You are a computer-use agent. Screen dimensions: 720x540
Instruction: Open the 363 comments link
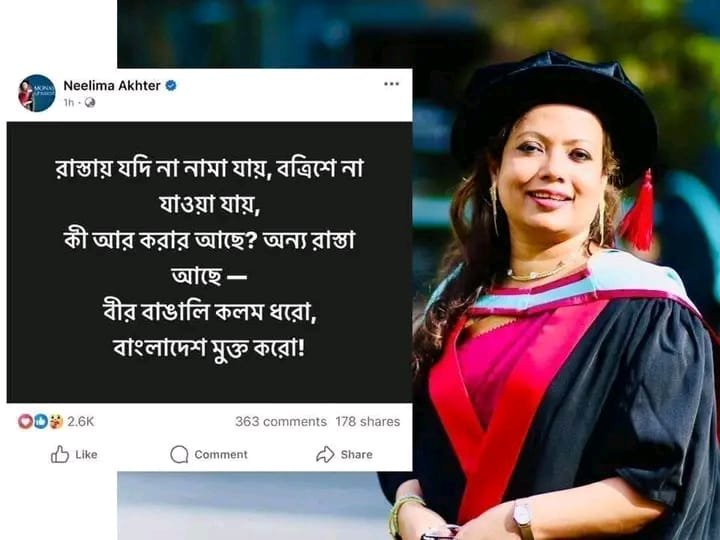[x=281, y=422]
